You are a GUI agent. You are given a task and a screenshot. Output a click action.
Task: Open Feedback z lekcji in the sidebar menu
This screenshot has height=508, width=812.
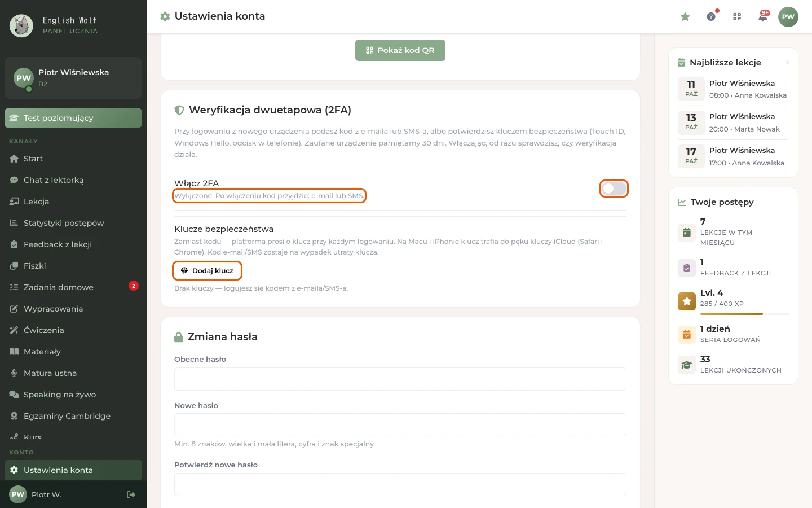pyautogui.click(x=73, y=244)
